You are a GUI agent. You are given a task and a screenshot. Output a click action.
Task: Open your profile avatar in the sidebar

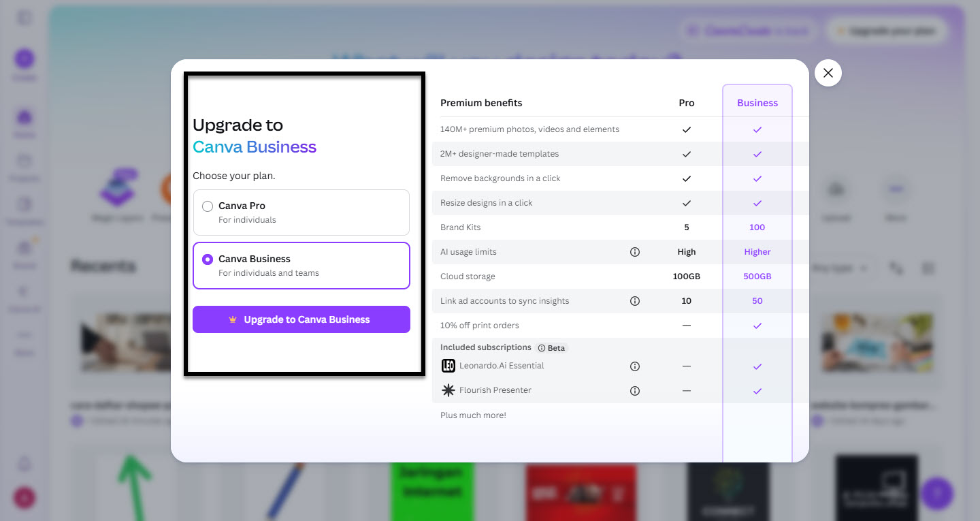pos(24,498)
